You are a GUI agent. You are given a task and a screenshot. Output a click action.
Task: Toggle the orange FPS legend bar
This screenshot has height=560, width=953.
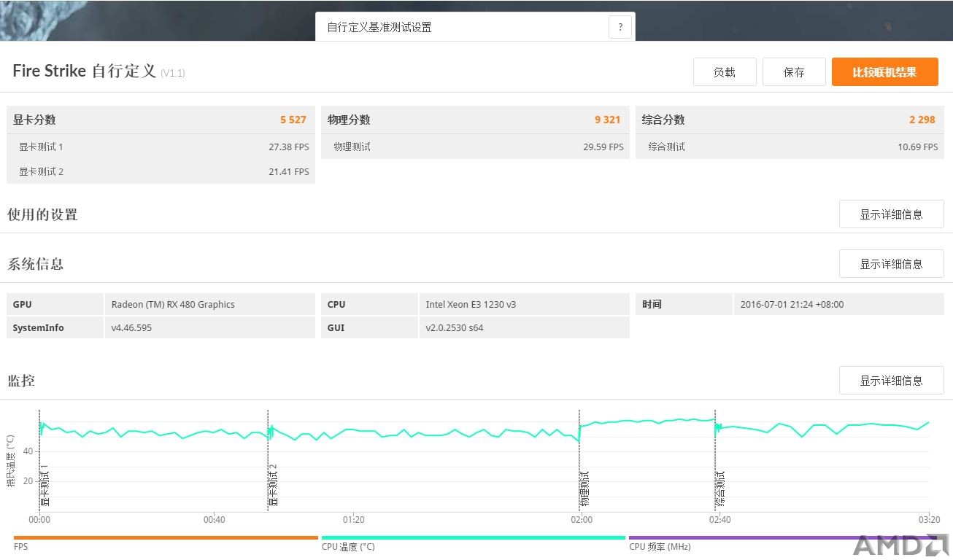coord(166,538)
